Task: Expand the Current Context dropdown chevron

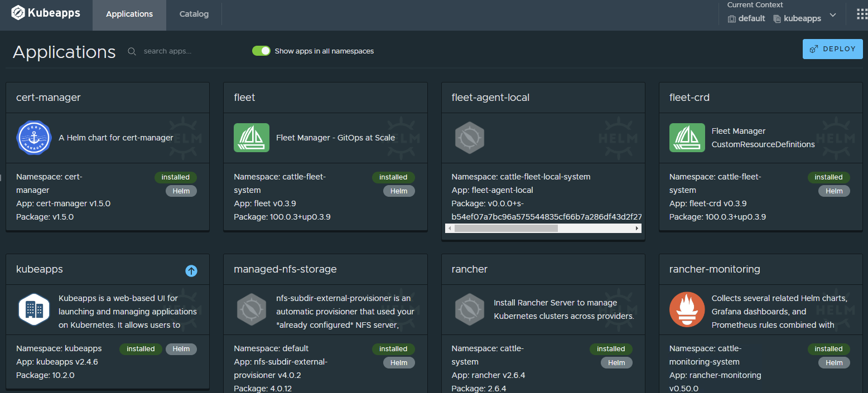Action: [x=833, y=15]
